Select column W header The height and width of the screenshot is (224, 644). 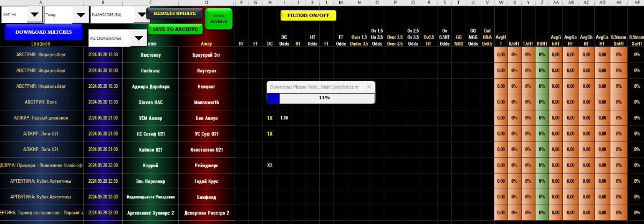pyautogui.click(x=501, y=3)
